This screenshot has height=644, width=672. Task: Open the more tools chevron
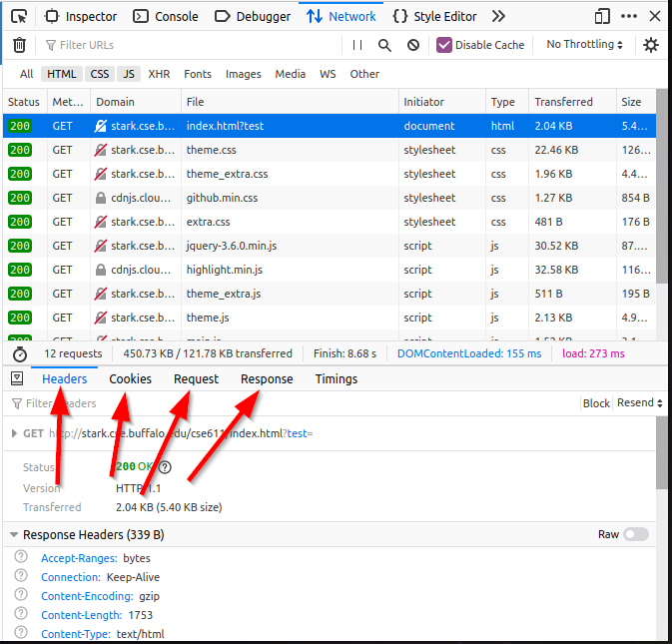(498, 16)
